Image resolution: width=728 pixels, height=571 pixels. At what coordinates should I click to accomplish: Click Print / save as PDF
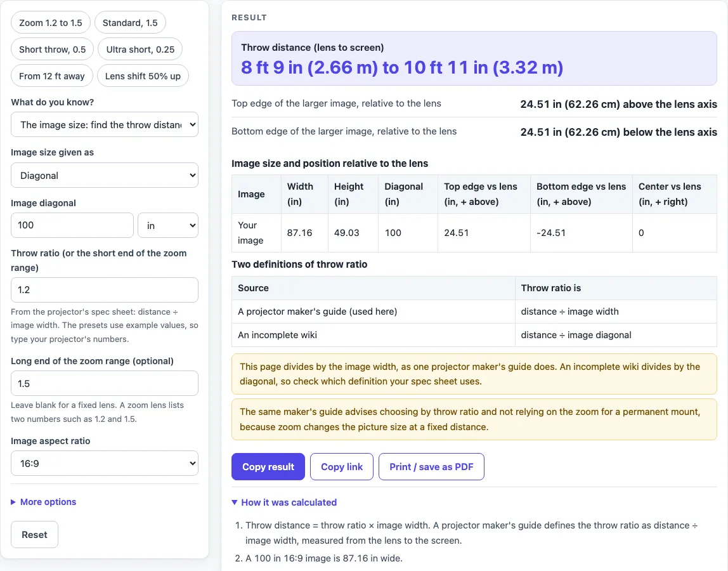431,466
